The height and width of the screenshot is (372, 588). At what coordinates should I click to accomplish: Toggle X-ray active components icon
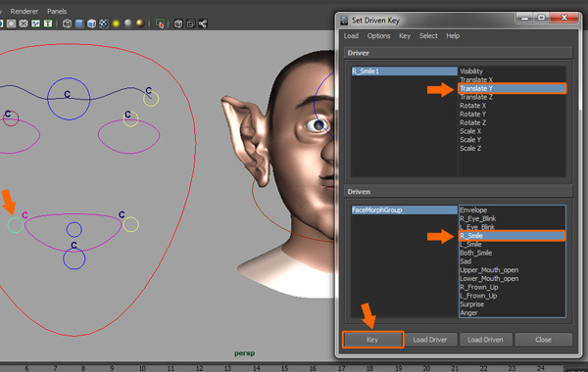(190, 23)
